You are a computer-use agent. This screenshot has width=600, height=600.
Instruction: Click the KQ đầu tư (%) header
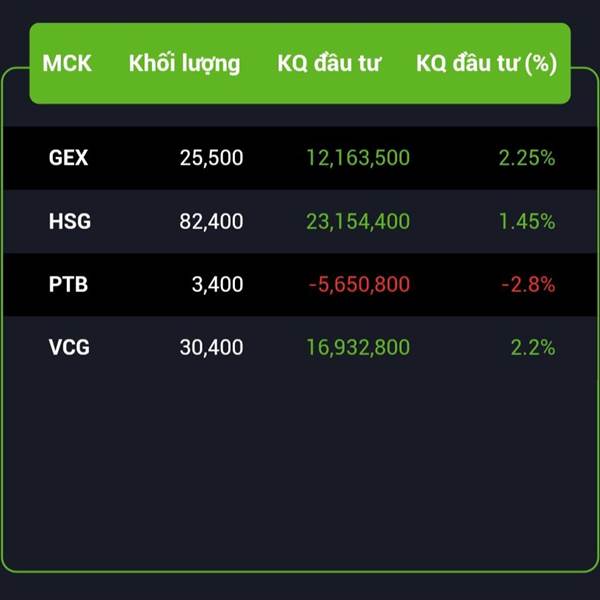pos(486,64)
